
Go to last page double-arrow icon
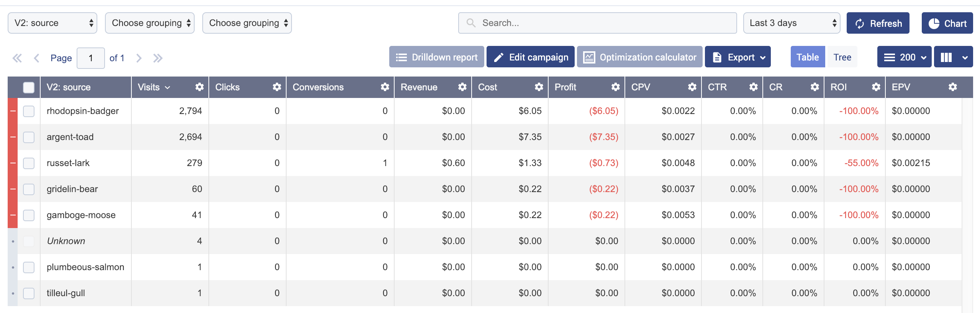[x=157, y=58]
